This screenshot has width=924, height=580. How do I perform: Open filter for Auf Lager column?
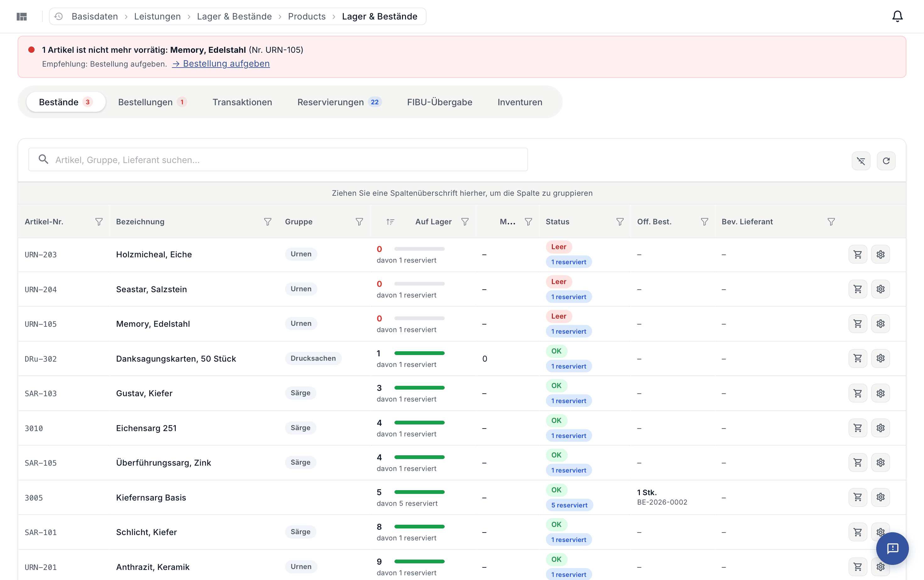465,222
